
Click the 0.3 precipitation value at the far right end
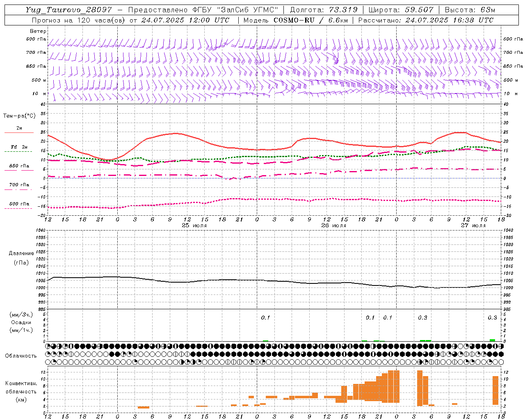[492, 317]
